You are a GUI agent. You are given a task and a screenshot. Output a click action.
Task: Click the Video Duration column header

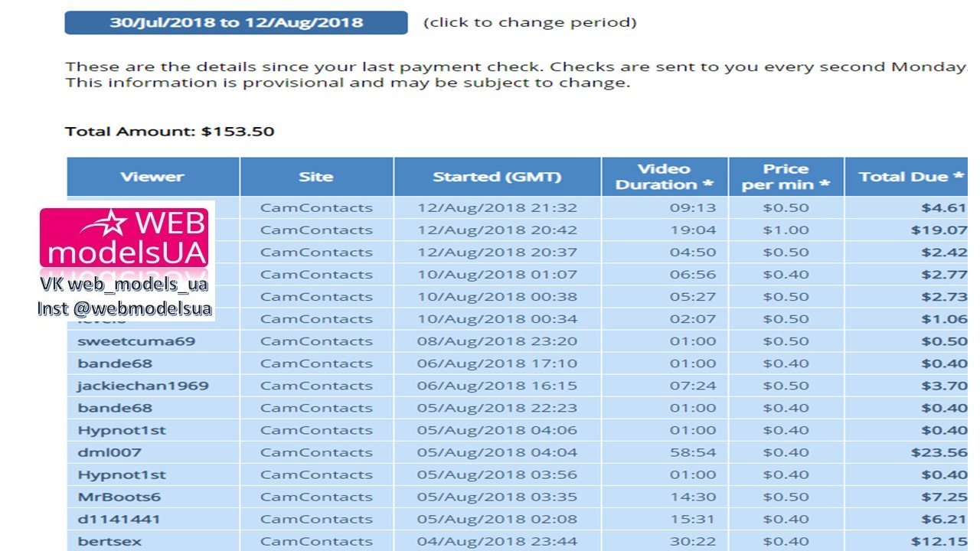[664, 177]
